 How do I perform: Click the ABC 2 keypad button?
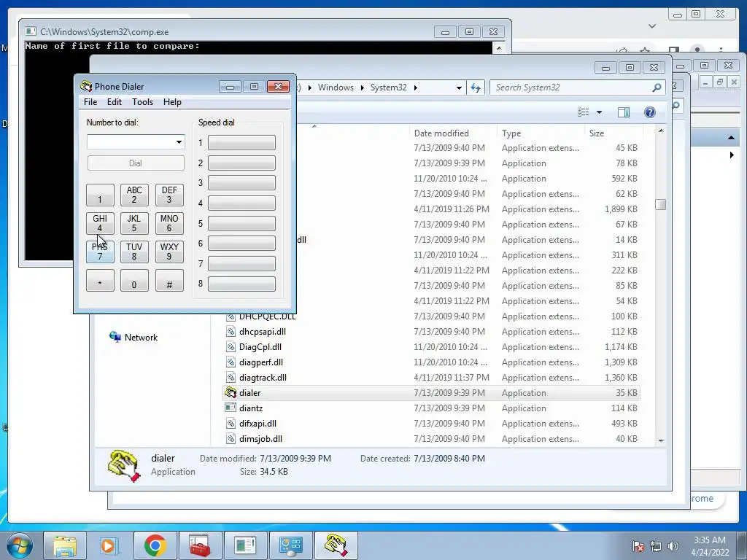134,195
